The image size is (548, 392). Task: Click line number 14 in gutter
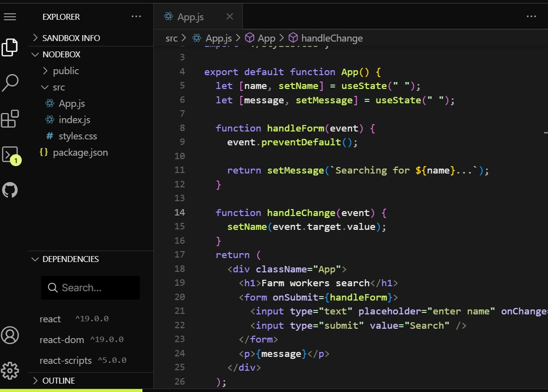coord(180,213)
